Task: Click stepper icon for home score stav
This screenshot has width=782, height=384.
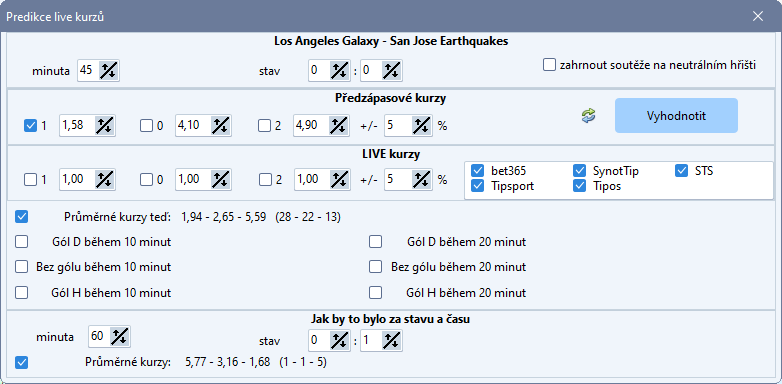Action: (338, 71)
